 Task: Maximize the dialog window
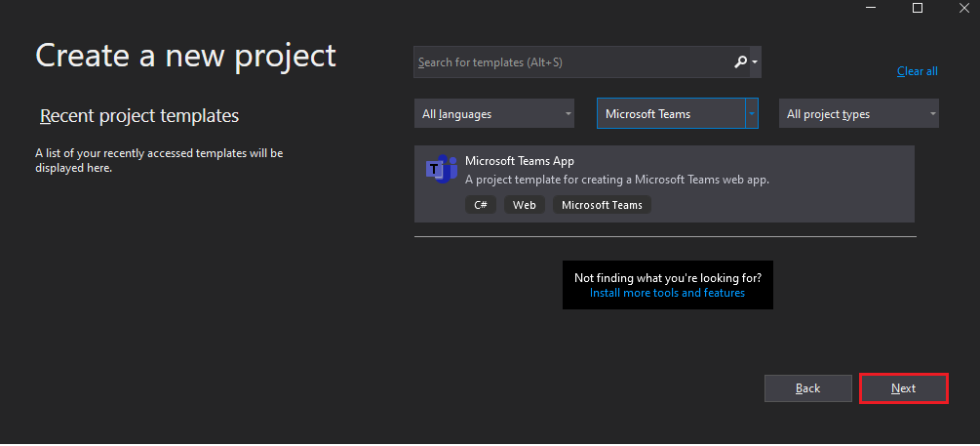pos(917,8)
